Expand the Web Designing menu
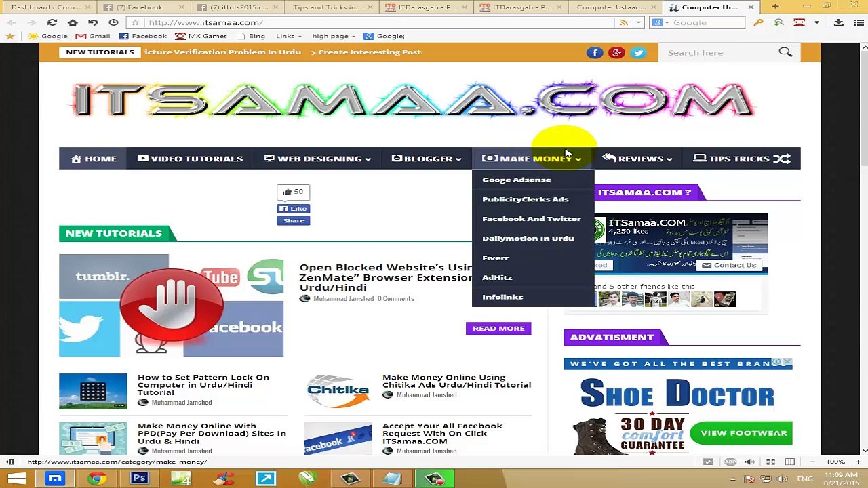This screenshot has height=488, width=868. click(317, 159)
